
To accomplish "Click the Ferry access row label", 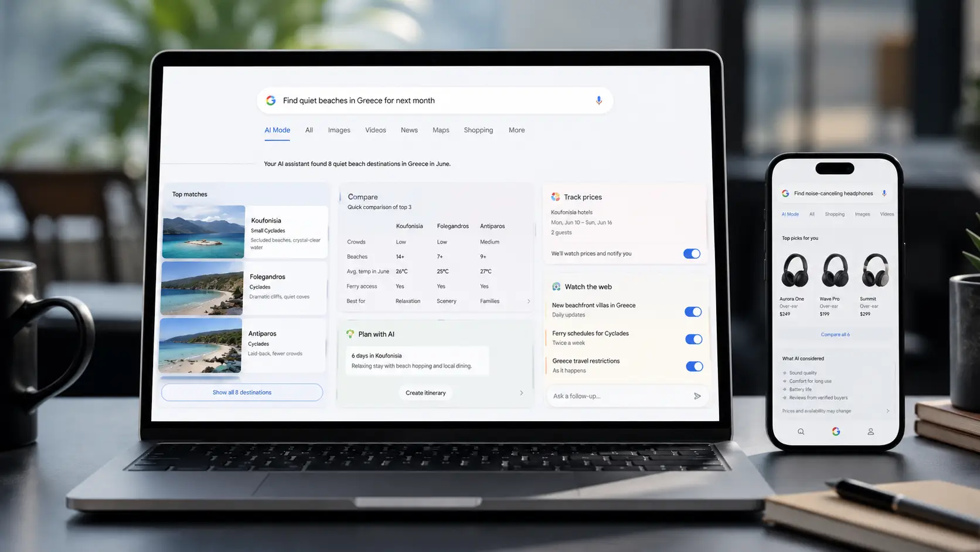I will coord(362,286).
